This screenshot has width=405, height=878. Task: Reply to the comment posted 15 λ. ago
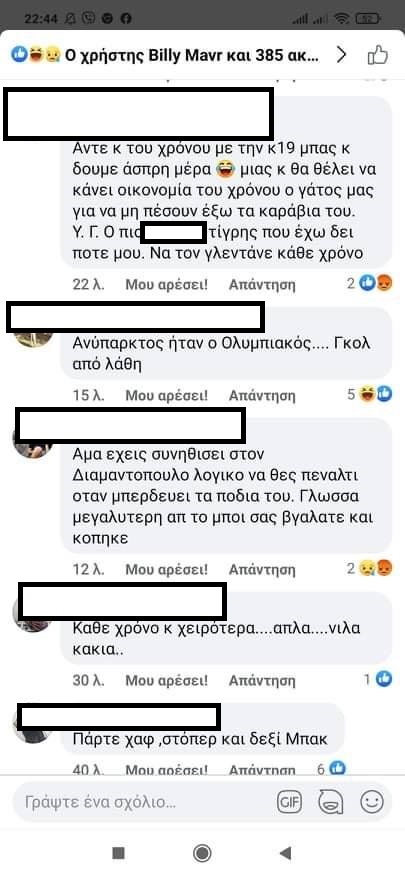click(x=262, y=395)
